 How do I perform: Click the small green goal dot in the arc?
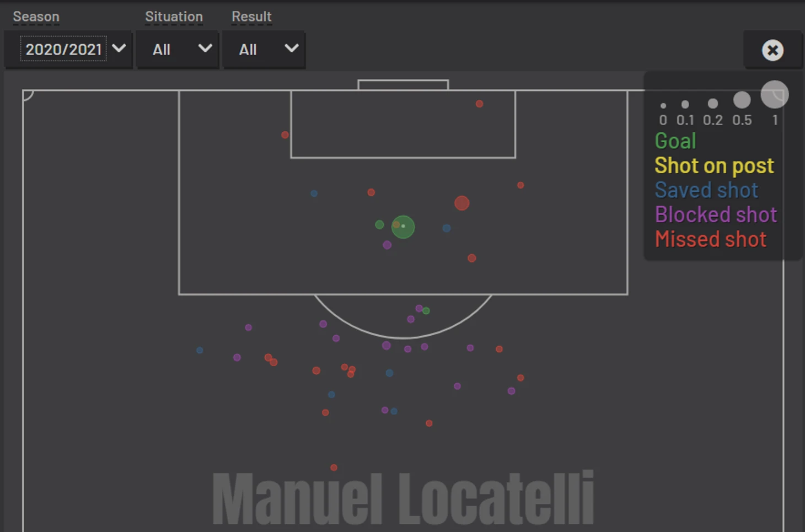426,311
